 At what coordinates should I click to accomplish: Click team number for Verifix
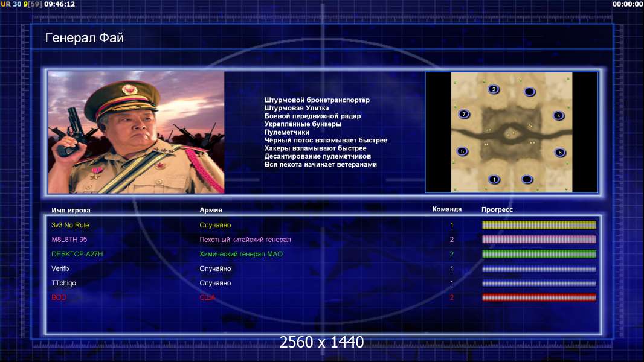coord(451,268)
